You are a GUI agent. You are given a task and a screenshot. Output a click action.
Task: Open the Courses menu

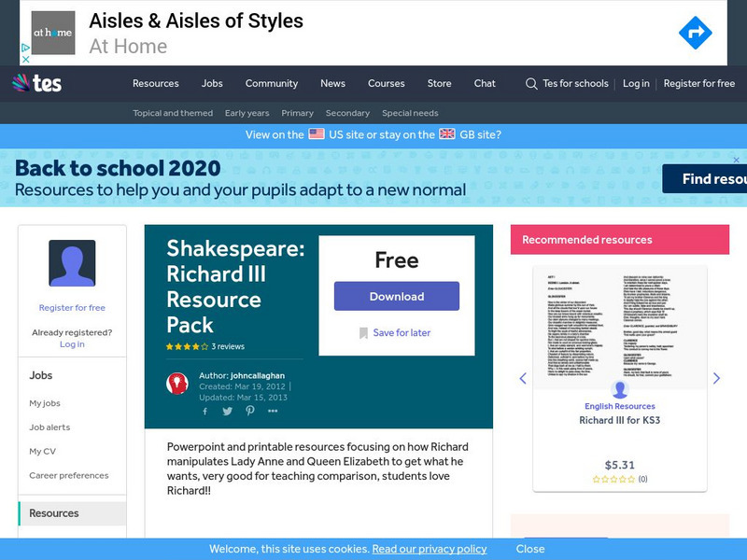386,83
